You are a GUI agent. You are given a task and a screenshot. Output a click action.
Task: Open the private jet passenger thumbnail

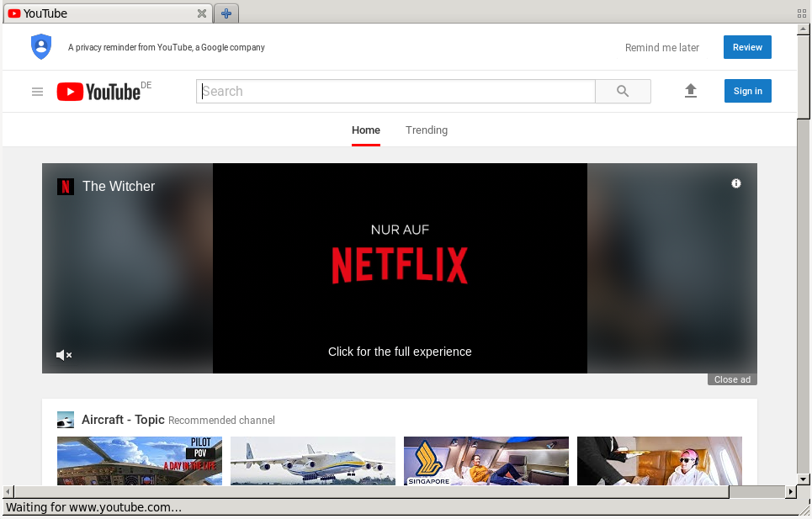pyautogui.click(x=659, y=460)
